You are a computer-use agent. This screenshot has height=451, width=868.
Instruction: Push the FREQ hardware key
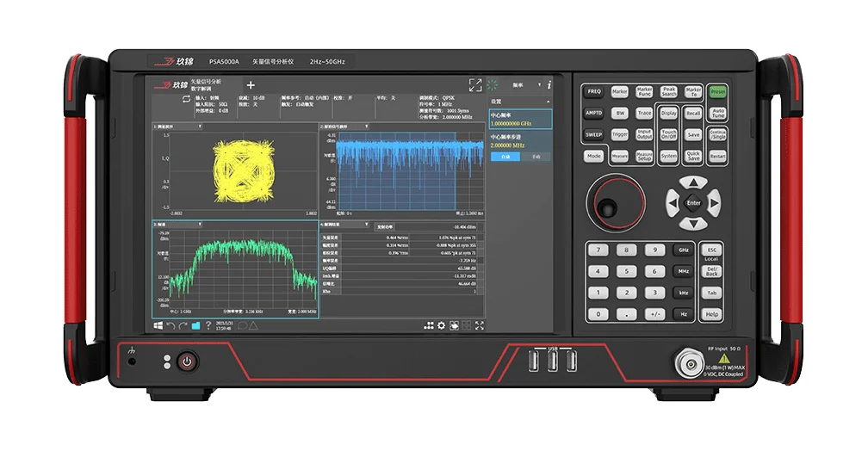(594, 91)
